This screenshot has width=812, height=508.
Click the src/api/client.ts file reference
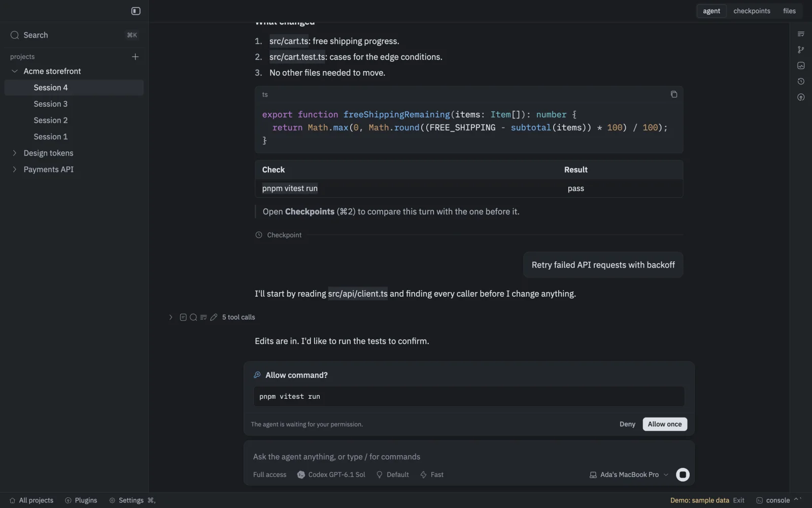click(x=358, y=294)
